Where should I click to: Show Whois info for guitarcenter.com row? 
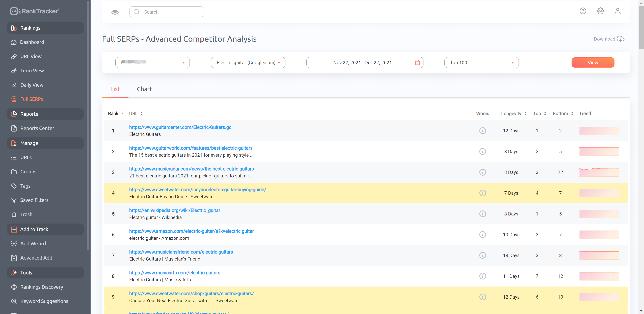tap(482, 131)
